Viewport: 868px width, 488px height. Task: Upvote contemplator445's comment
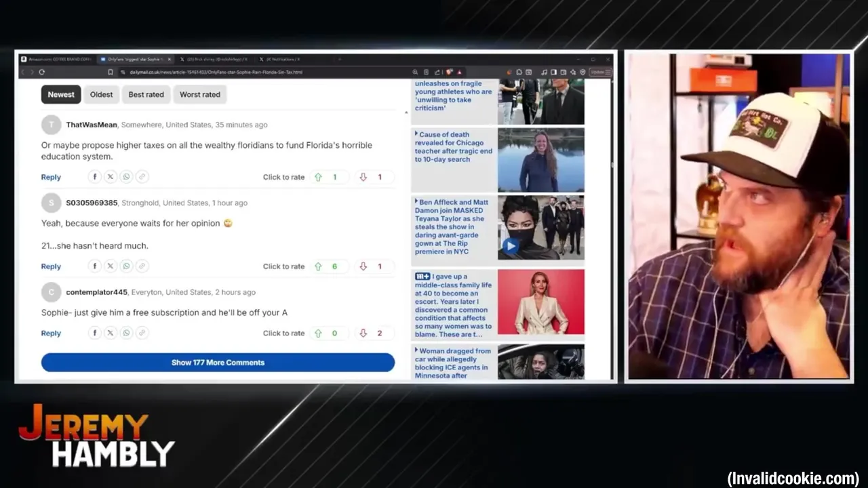point(318,333)
